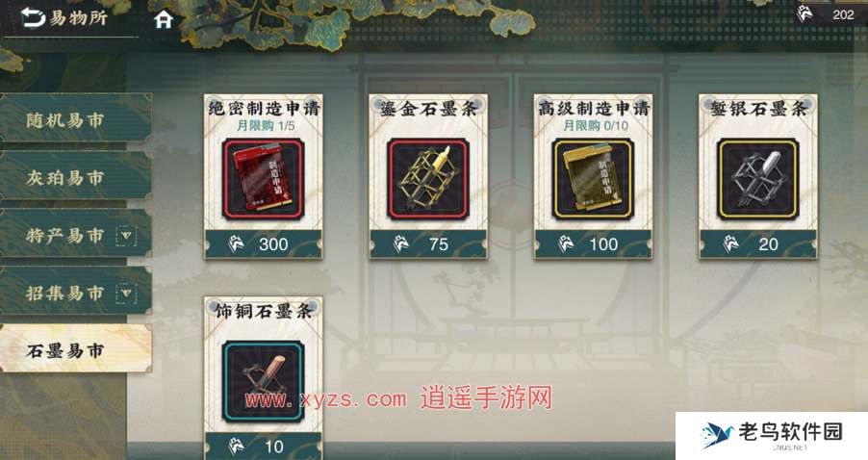Buy 饰铜石墨条 for 10
The image size is (868, 460).
[263, 447]
